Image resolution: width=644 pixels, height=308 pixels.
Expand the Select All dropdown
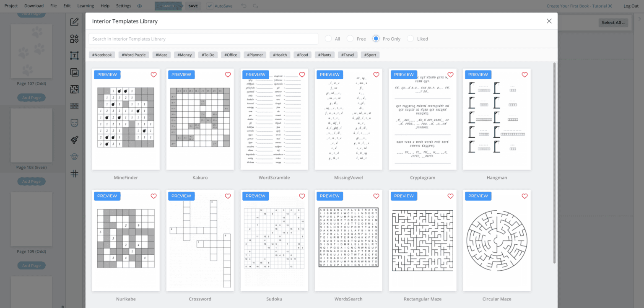click(x=614, y=23)
